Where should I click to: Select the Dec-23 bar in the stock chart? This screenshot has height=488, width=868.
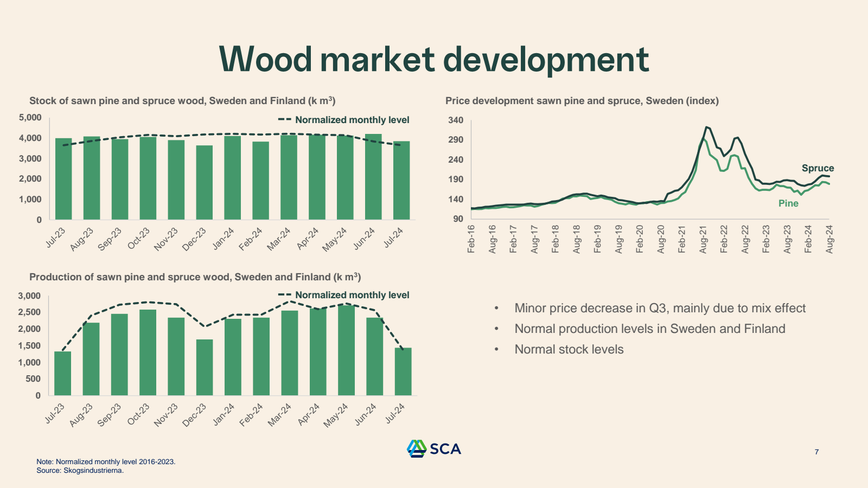pos(205,182)
